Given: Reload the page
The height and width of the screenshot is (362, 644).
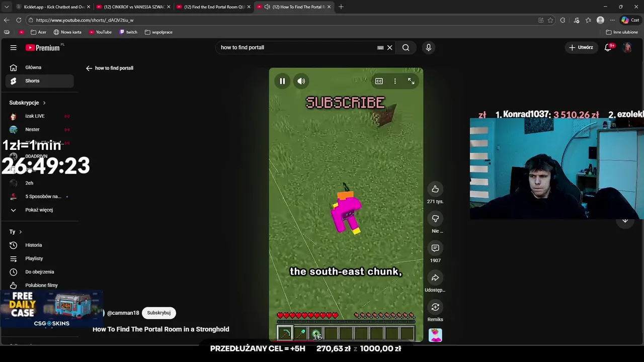Looking at the screenshot, I should pyautogui.click(x=19, y=20).
